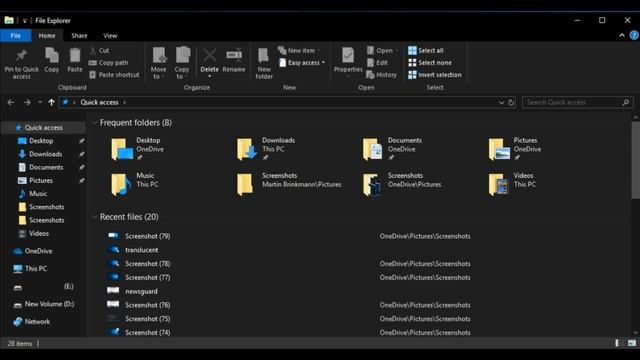This screenshot has width=640, height=360.
Task: Open Screenshots tile under Martin Brinkmann\Pictures
Action: 289,184
